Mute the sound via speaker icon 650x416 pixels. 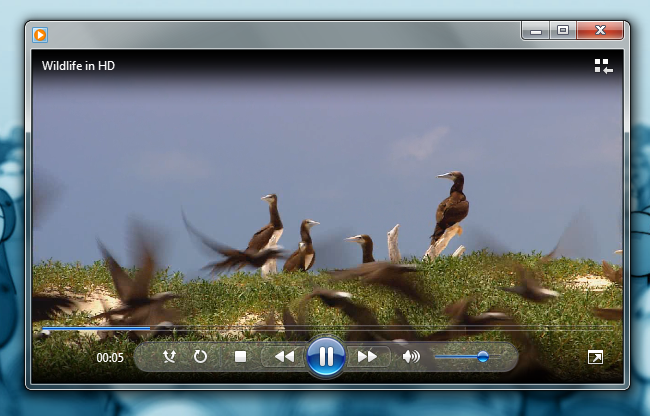tap(411, 357)
